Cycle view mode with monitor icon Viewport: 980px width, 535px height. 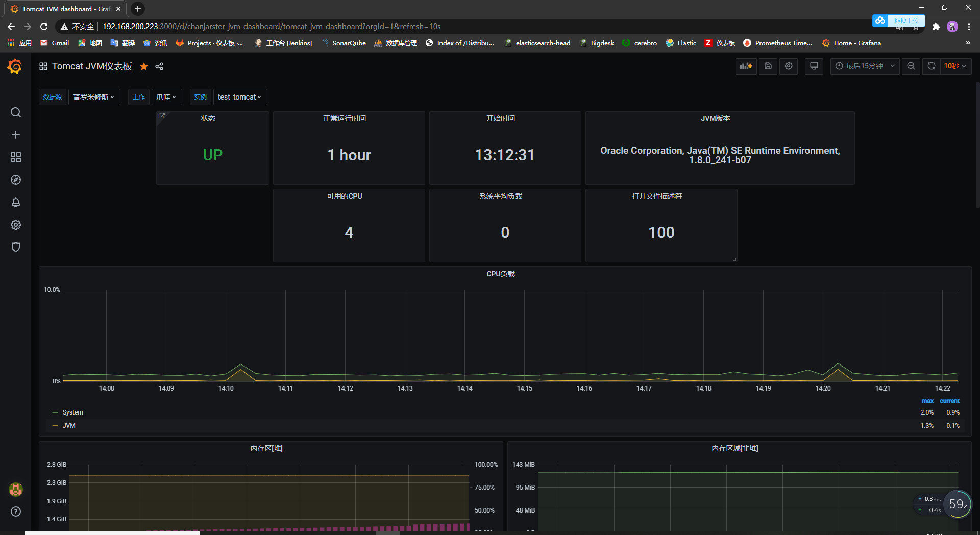(814, 66)
